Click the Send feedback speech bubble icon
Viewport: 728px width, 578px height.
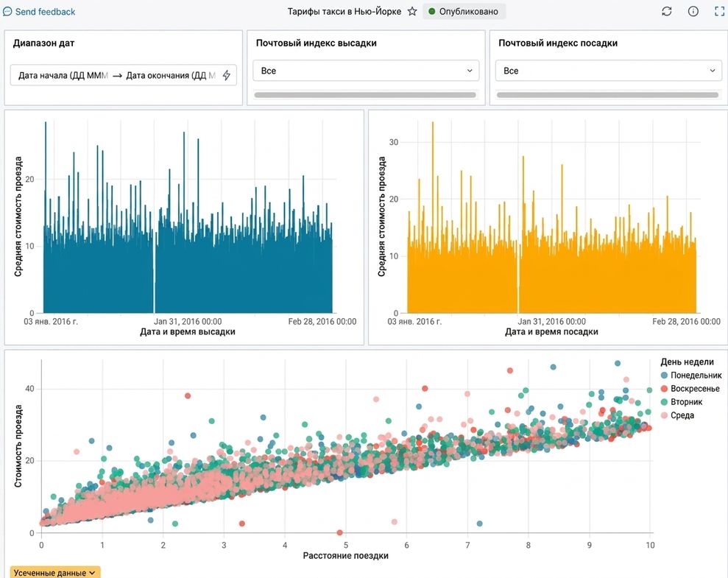[x=7, y=12]
